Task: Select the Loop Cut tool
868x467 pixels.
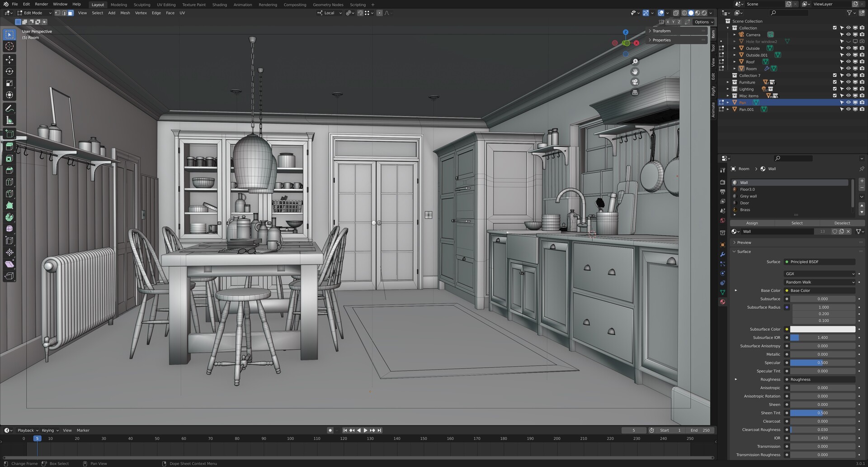Action: (x=9, y=182)
